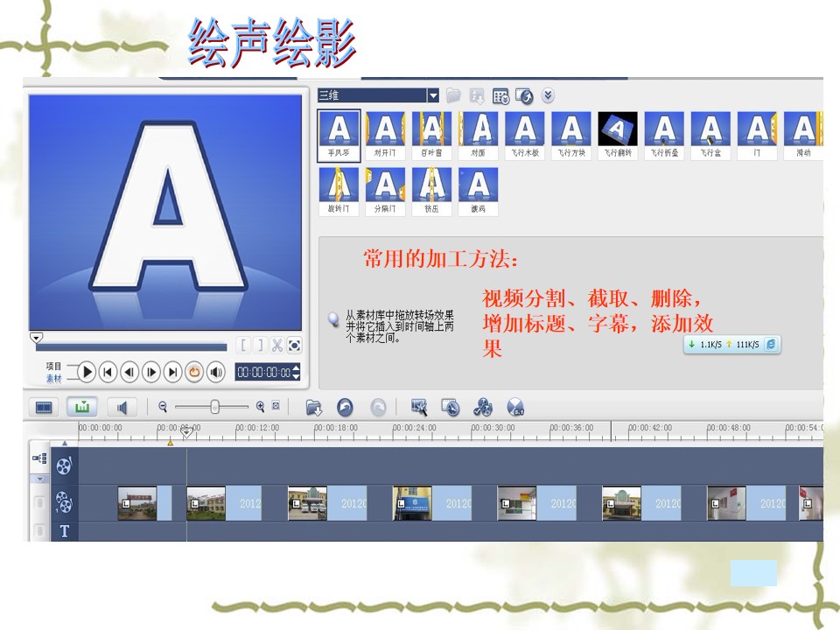Viewport: 840px width, 630px height.
Task: Select the 滑动 transition thumbnail
Action: pos(803,135)
